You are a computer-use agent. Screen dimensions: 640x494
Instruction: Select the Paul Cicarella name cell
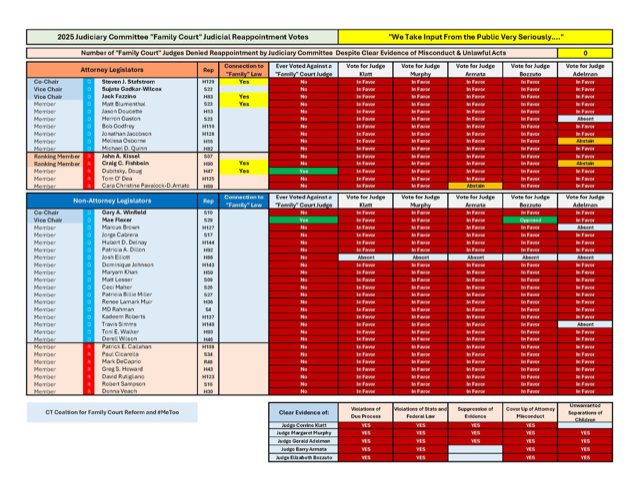120,354
